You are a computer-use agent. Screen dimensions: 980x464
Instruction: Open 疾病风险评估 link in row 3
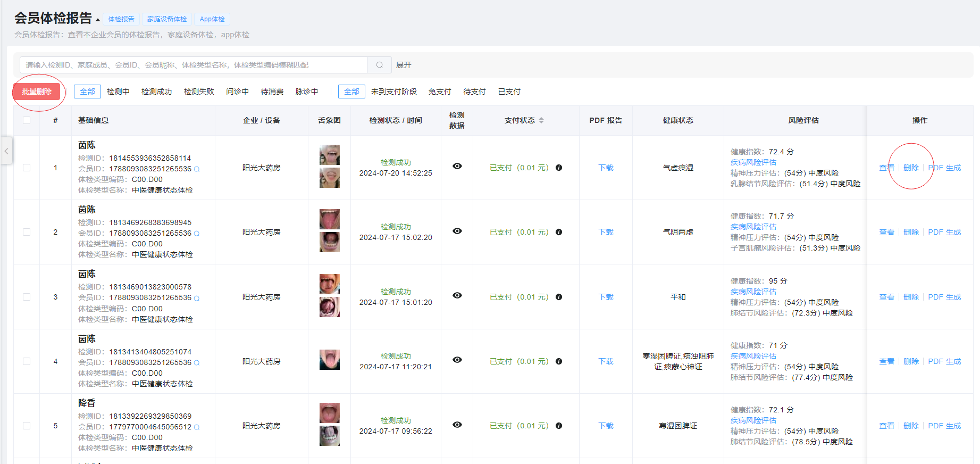click(x=753, y=292)
